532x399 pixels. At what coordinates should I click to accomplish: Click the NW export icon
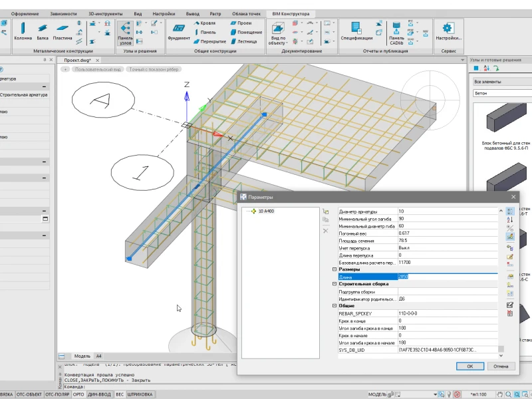pos(426,33)
